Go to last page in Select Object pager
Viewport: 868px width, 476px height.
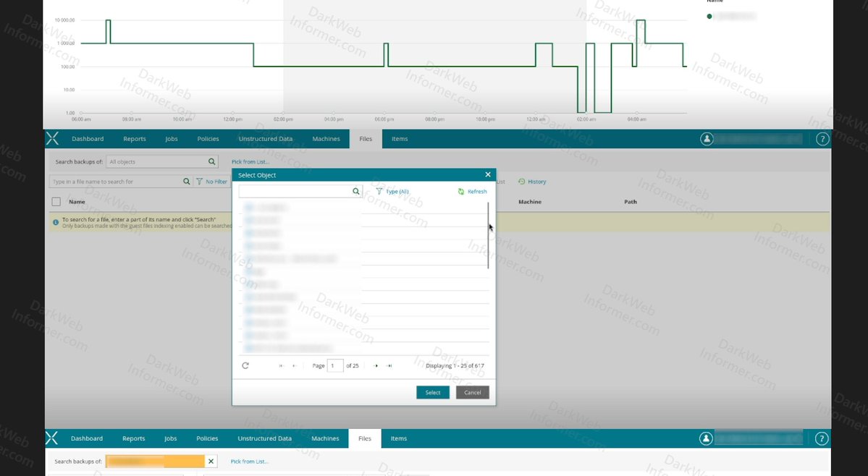click(389, 365)
